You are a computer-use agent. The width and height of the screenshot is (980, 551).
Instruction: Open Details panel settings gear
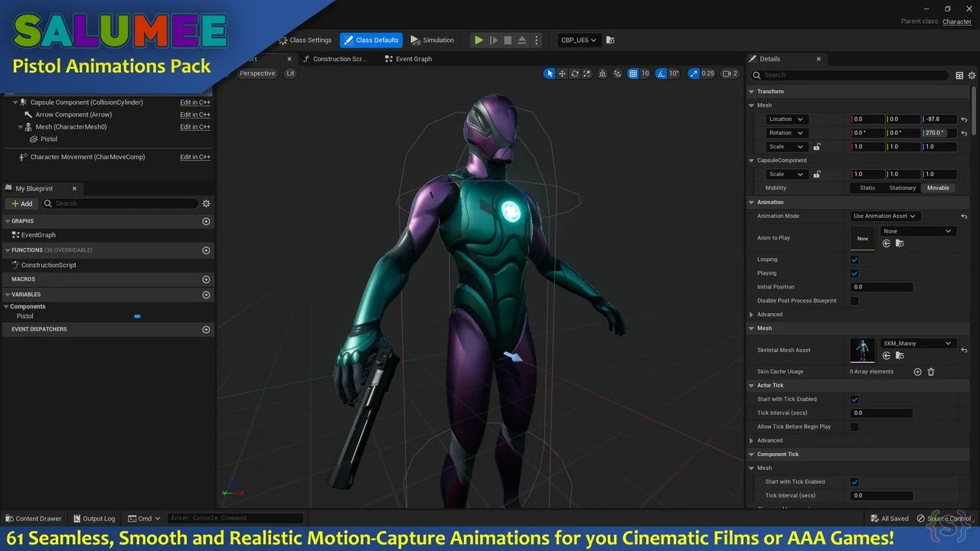coord(972,75)
